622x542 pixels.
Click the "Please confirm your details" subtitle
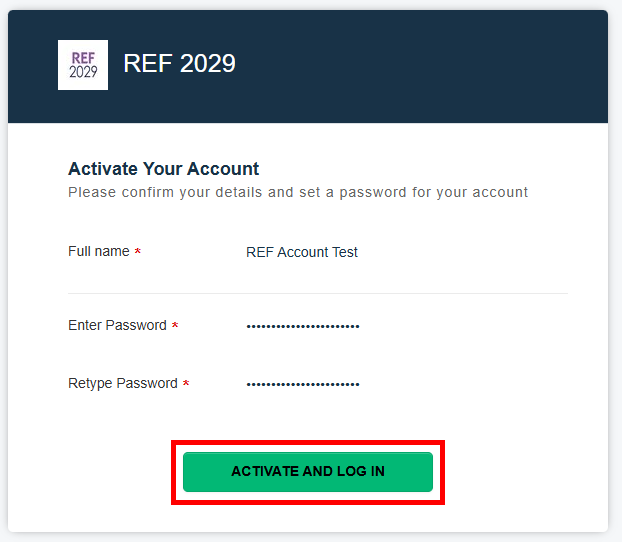(298, 192)
